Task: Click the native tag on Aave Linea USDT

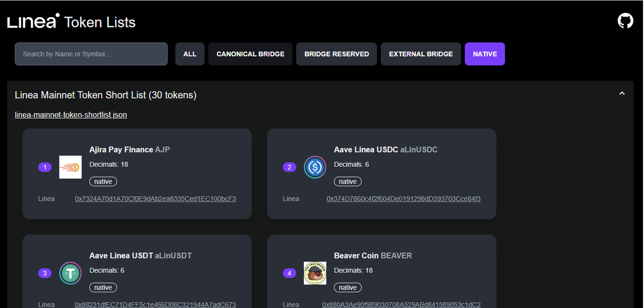Action: pos(103,288)
